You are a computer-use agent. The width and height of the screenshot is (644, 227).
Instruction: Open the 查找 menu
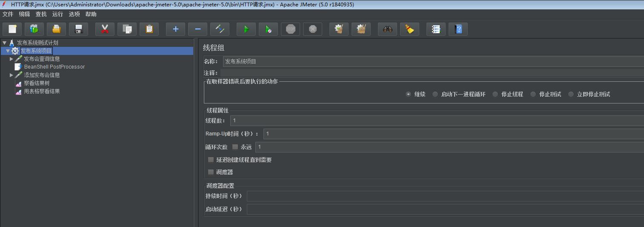click(x=41, y=14)
